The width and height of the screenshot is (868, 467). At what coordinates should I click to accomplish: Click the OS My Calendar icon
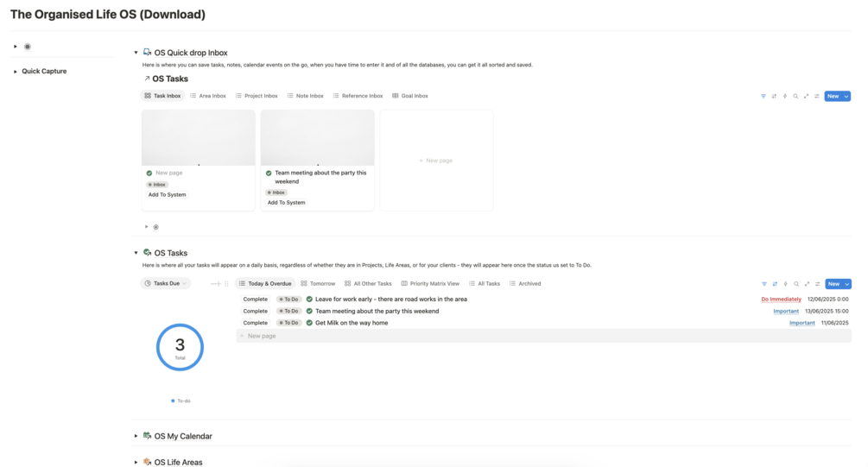pyautogui.click(x=147, y=435)
